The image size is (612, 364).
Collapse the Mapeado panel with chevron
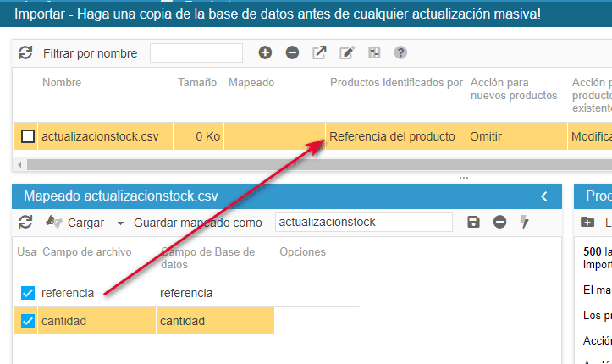544,196
